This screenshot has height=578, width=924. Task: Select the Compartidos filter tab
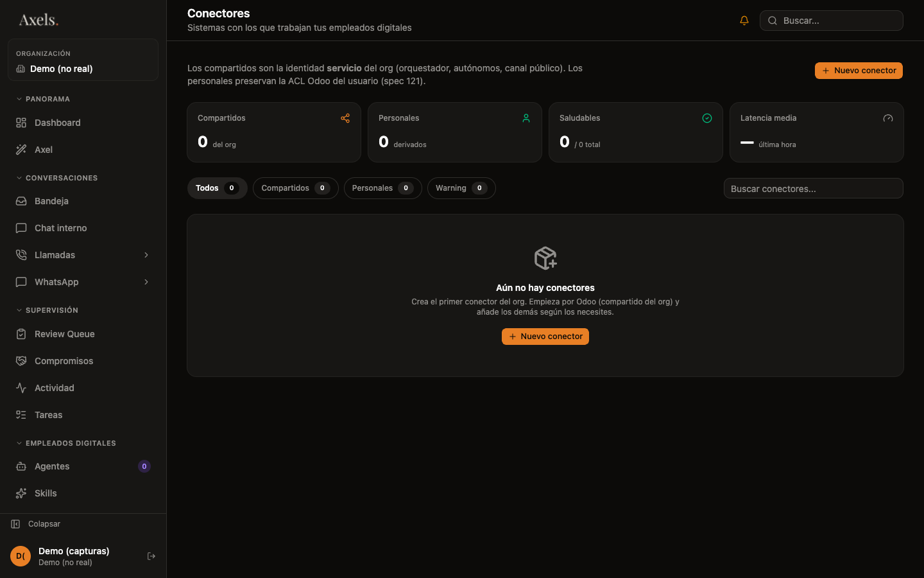point(295,188)
